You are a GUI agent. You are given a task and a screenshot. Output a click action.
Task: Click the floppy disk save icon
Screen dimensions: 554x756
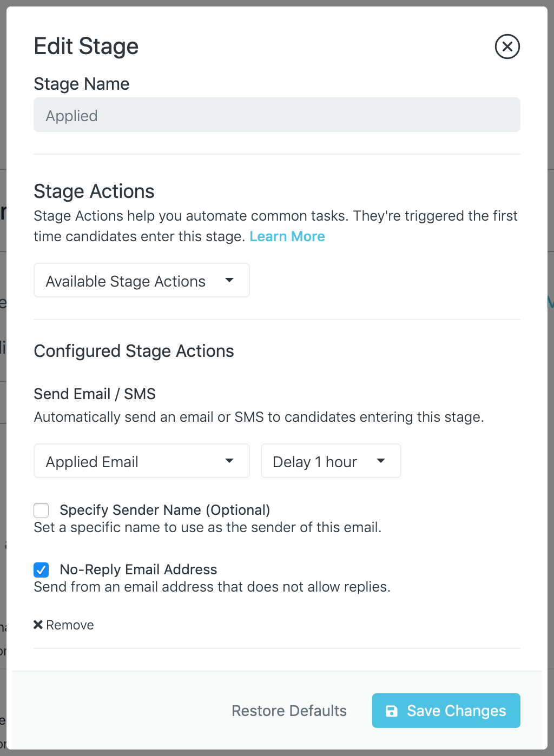[391, 711]
